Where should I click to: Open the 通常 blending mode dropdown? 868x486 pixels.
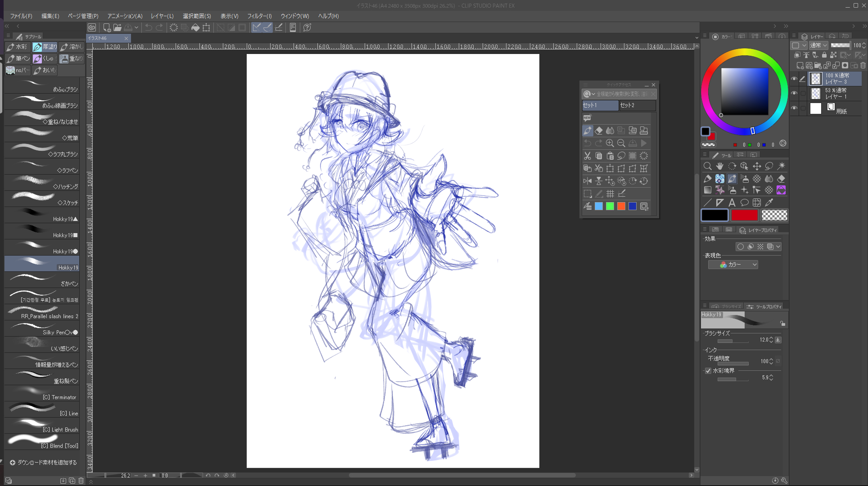pos(818,45)
